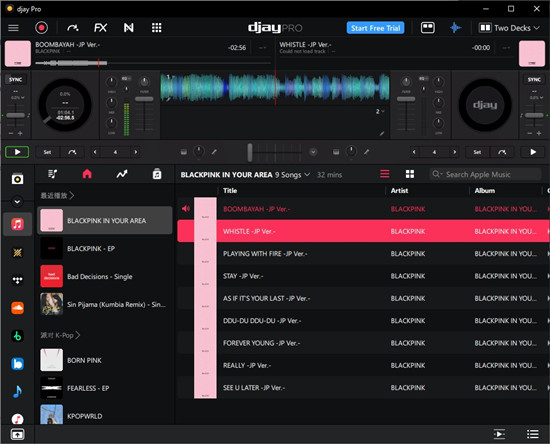Open the charts trending tab
The width and height of the screenshot is (550, 444).
pyautogui.click(x=122, y=174)
